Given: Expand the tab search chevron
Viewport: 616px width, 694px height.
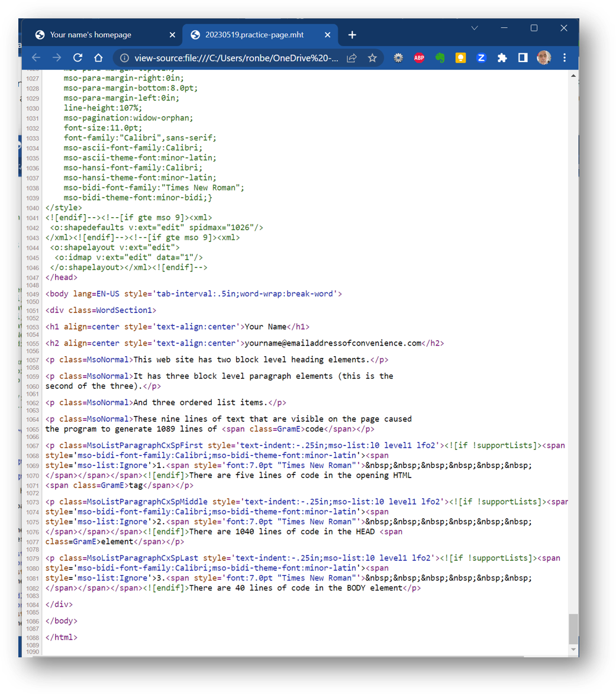Looking at the screenshot, I should pos(475,28).
